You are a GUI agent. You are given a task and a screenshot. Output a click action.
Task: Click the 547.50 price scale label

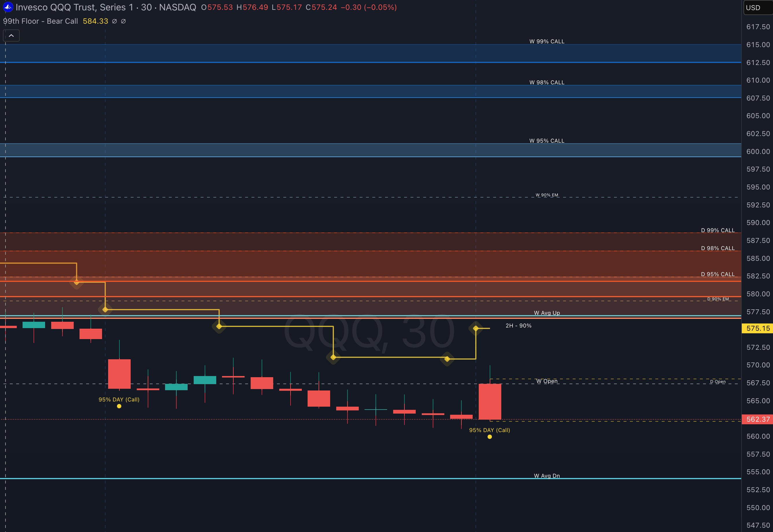point(758,525)
